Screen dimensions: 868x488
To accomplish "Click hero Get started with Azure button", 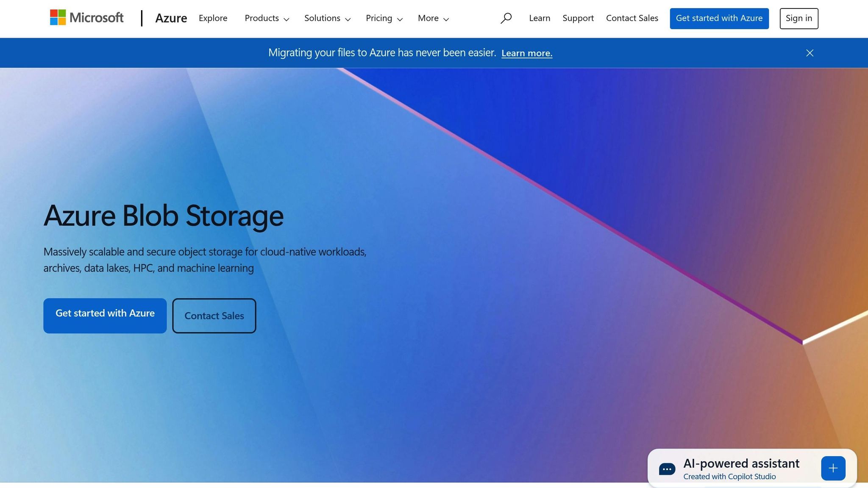I will tap(105, 316).
